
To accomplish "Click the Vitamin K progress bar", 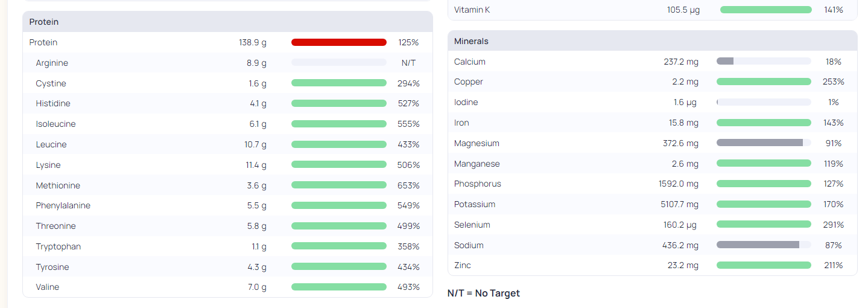I will pos(766,10).
